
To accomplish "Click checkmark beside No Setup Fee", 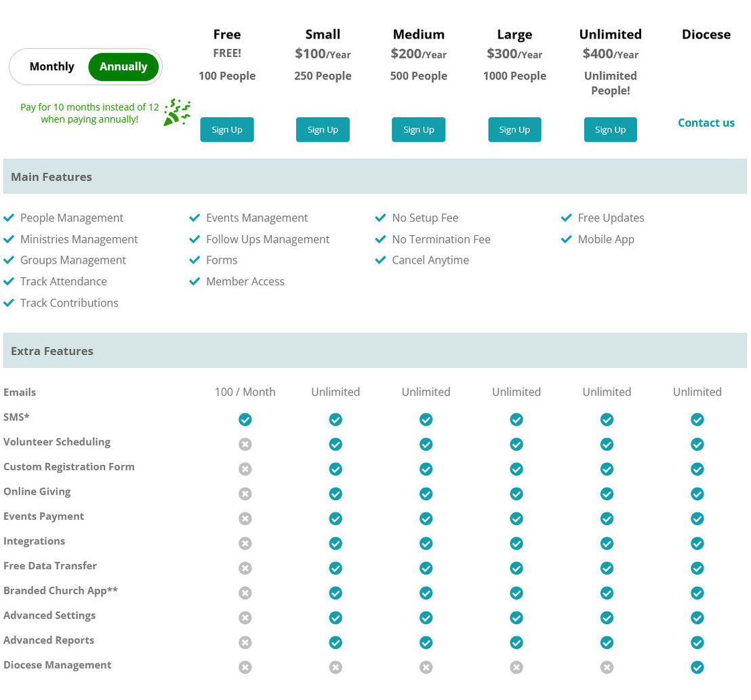I will click(380, 218).
